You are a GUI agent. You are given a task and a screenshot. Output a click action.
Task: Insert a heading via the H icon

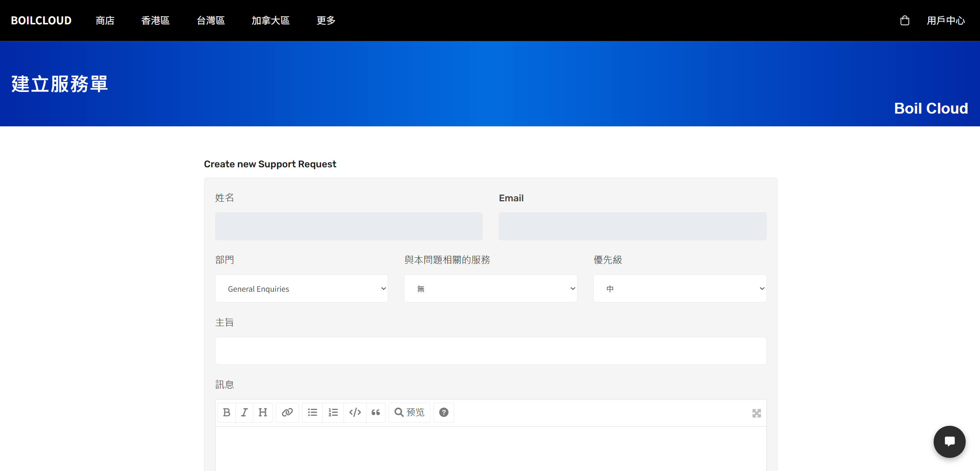[263, 412]
